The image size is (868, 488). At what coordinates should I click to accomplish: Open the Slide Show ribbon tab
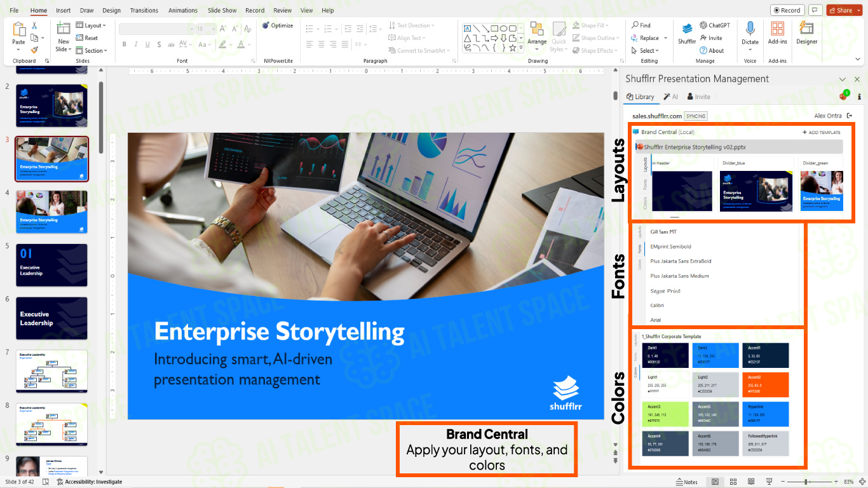tap(222, 10)
